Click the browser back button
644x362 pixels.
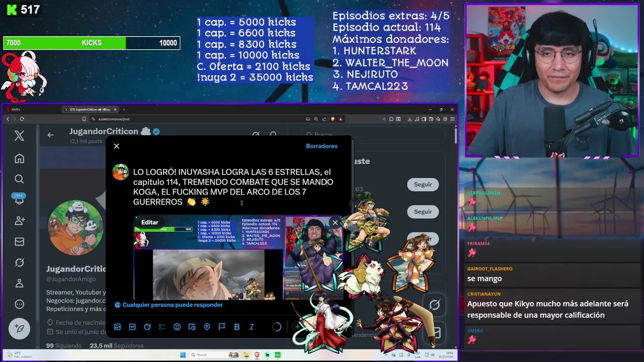8,119
